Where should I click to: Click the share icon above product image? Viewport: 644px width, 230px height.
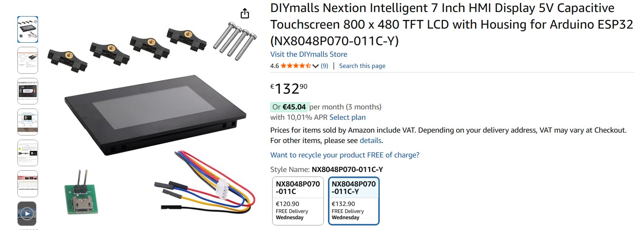pyautogui.click(x=245, y=14)
